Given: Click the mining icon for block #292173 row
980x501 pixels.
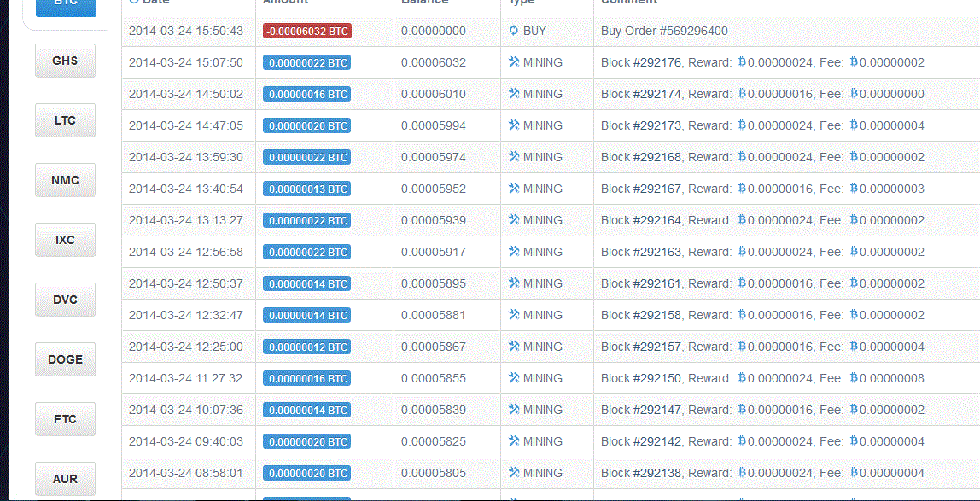Looking at the screenshot, I should 514,125.
